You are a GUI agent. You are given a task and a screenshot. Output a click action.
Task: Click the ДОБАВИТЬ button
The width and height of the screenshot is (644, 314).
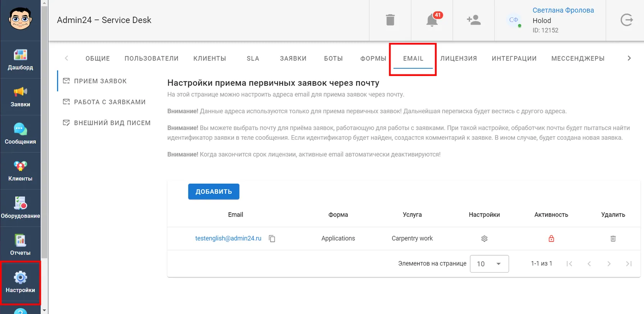tap(214, 192)
